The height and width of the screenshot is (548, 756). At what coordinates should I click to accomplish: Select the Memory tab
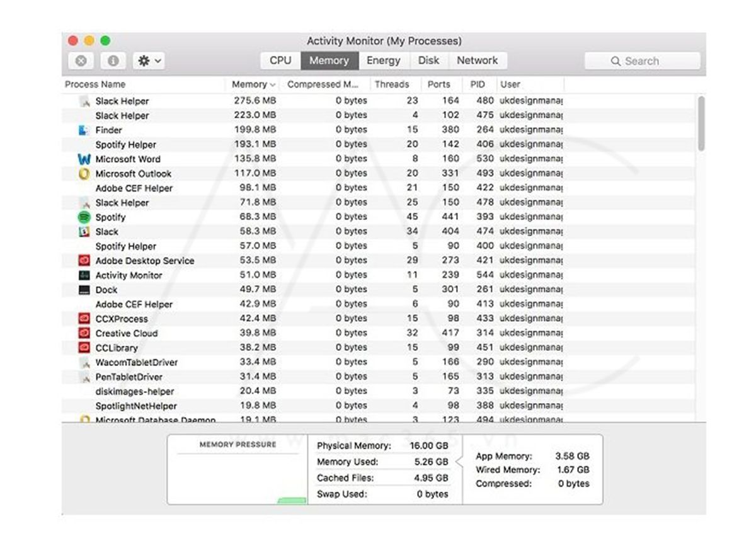click(329, 60)
